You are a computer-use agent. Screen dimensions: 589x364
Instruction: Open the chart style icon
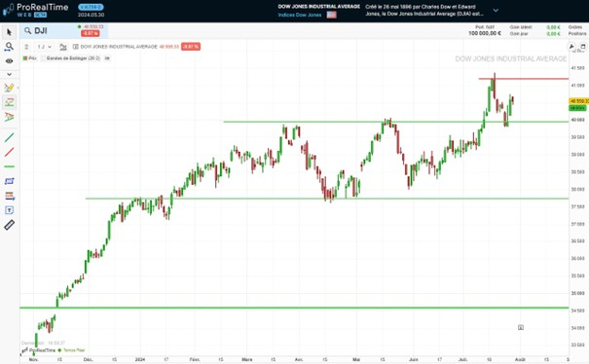tap(63, 47)
